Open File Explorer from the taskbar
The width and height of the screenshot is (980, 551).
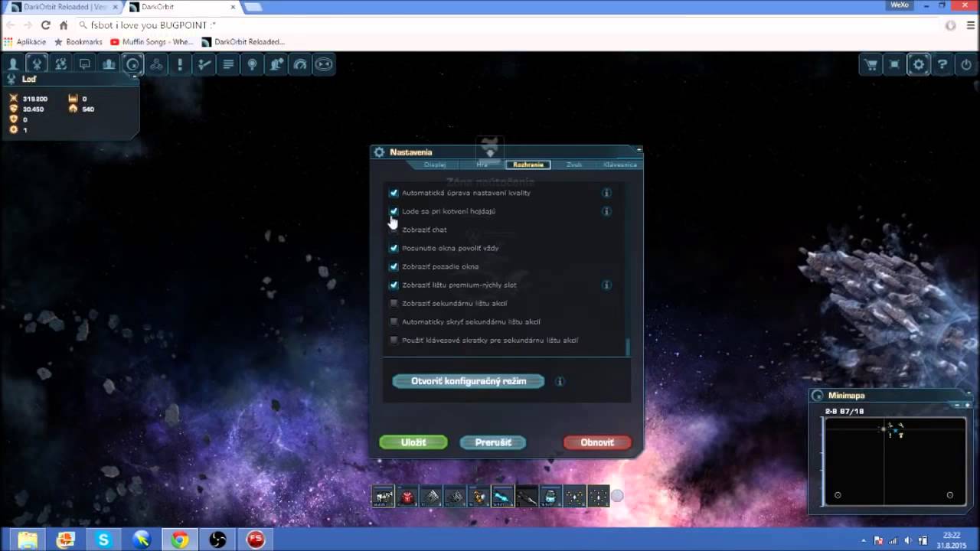[x=28, y=540]
